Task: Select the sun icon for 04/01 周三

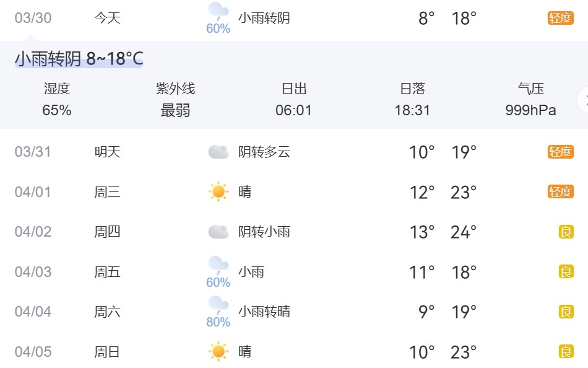Action: point(217,191)
